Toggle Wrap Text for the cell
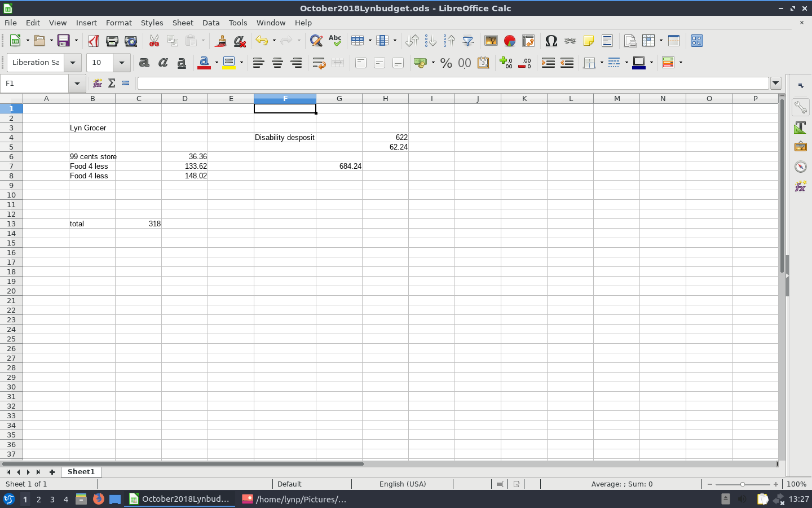Screen dimensions: 812x508 [319, 63]
